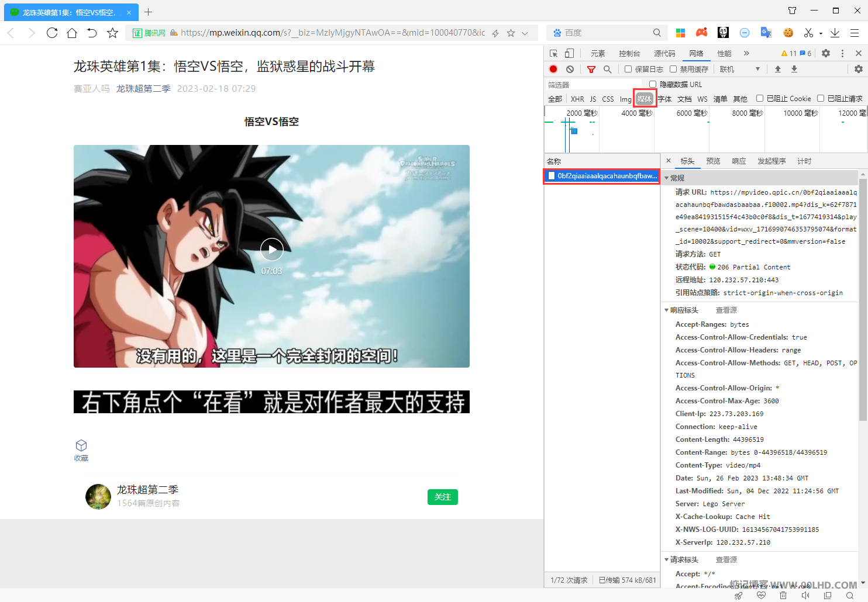
Task: Open 龙珠超第二季 account link under title
Action: (143, 89)
